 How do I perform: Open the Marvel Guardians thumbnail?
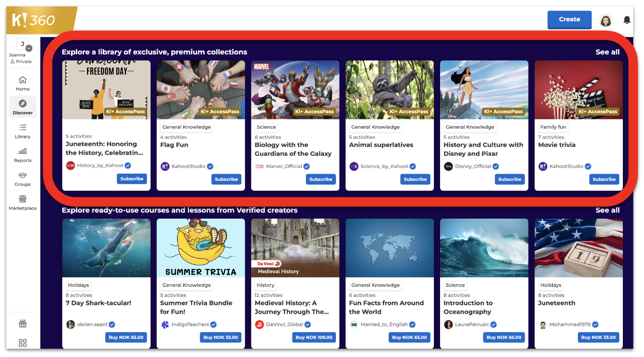click(295, 90)
